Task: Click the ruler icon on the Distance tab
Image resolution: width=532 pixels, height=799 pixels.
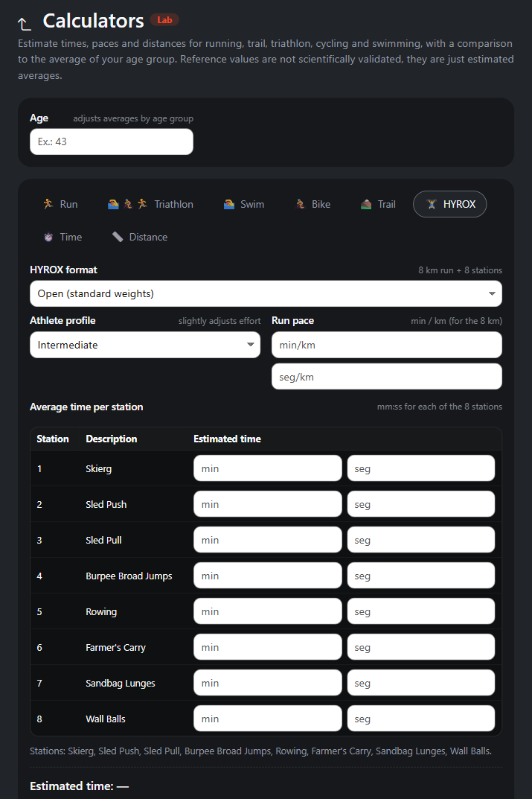Action: pos(118,237)
